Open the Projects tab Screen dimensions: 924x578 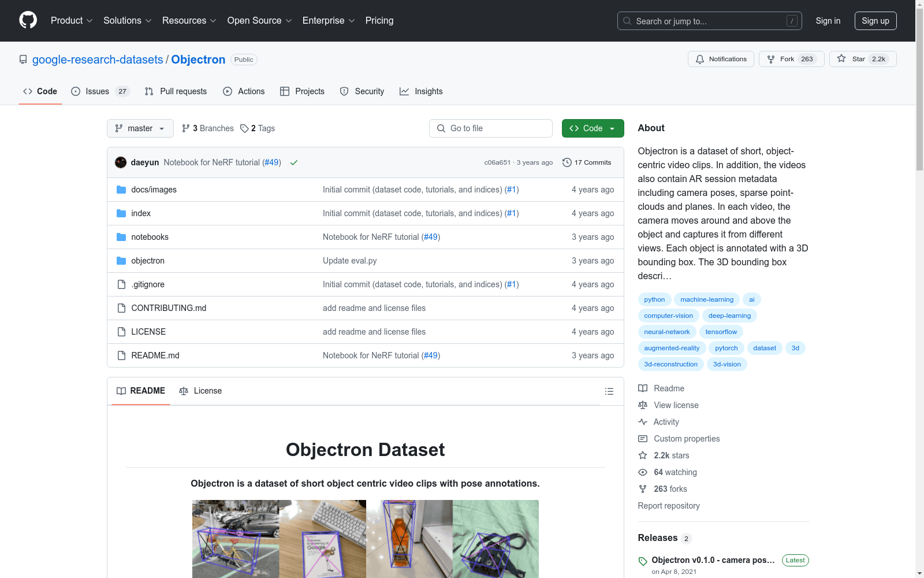coord(302,91)
